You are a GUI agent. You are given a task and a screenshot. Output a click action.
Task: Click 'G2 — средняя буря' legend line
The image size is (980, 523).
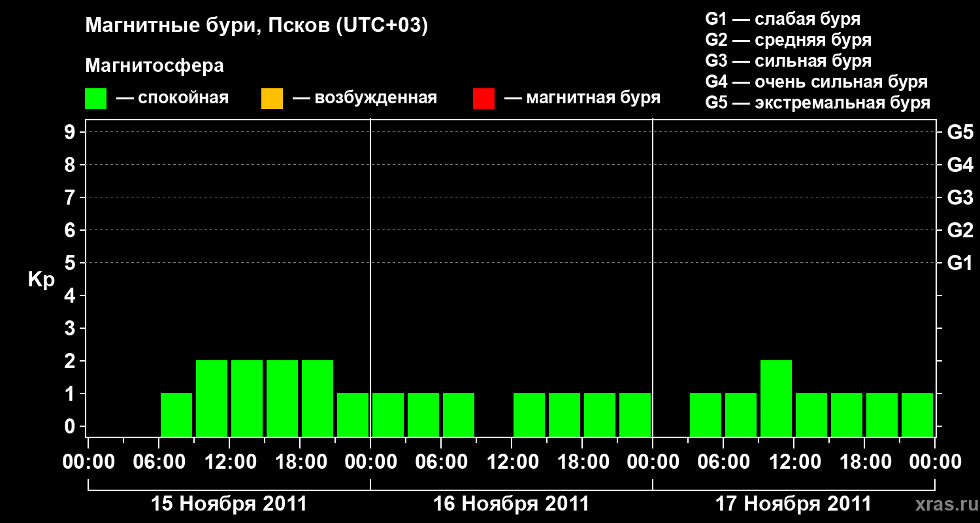pyautogui.click(x=789, y=40)
